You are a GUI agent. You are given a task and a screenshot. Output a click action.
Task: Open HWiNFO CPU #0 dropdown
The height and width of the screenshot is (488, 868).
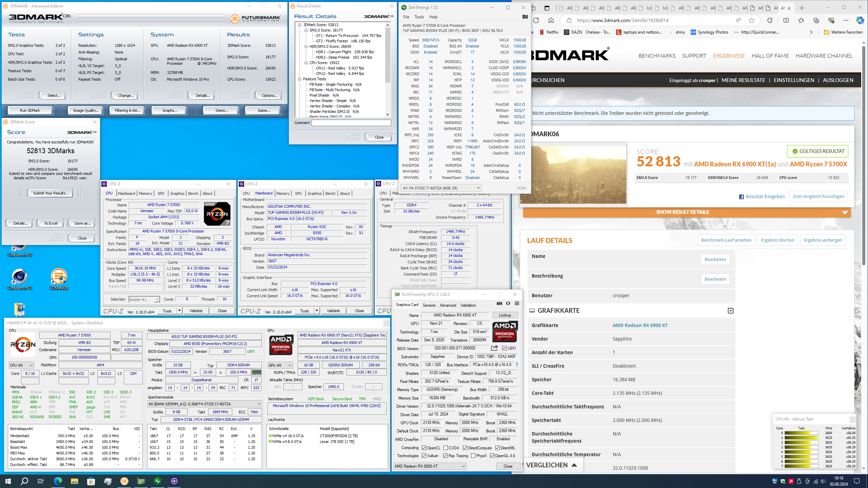[x=21, y=365]
